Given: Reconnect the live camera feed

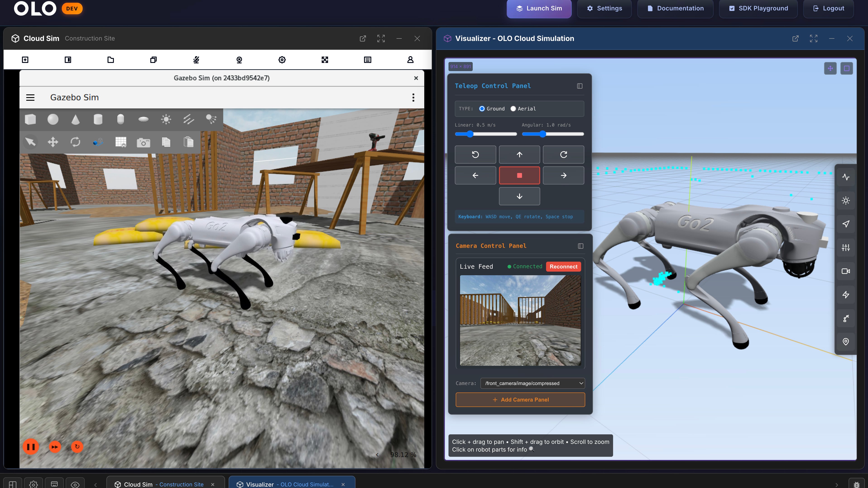Looking at the screenshot, I should (x=563, y=267).
